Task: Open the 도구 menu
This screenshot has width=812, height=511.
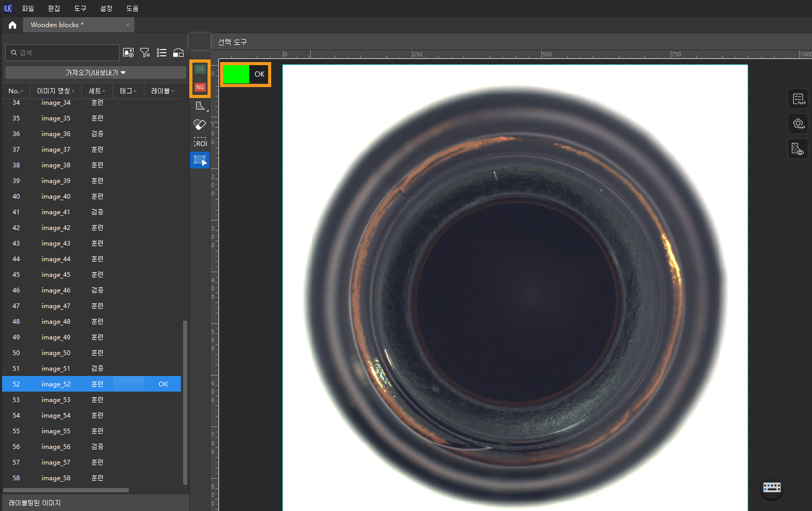Action: coord(80,8)
